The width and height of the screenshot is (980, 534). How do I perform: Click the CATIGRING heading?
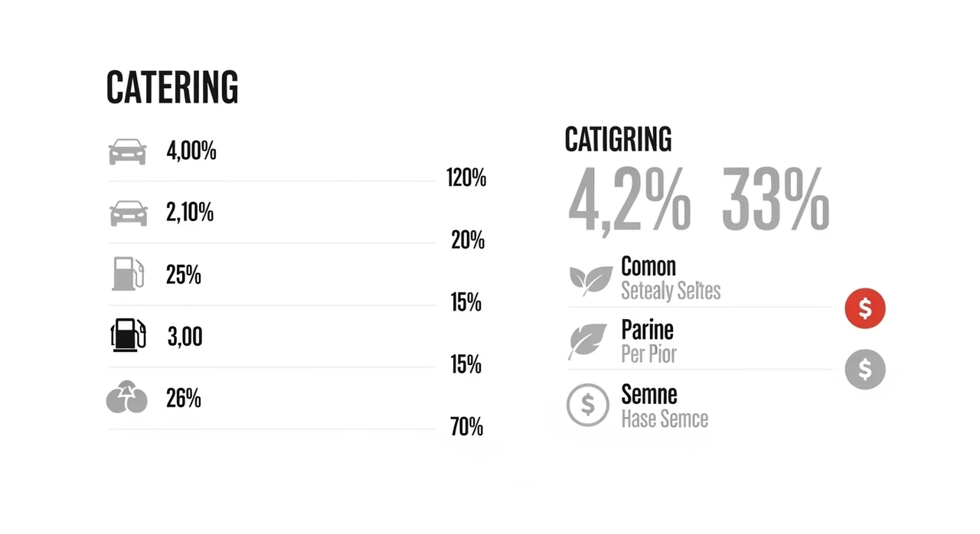[x=618, y=140]
